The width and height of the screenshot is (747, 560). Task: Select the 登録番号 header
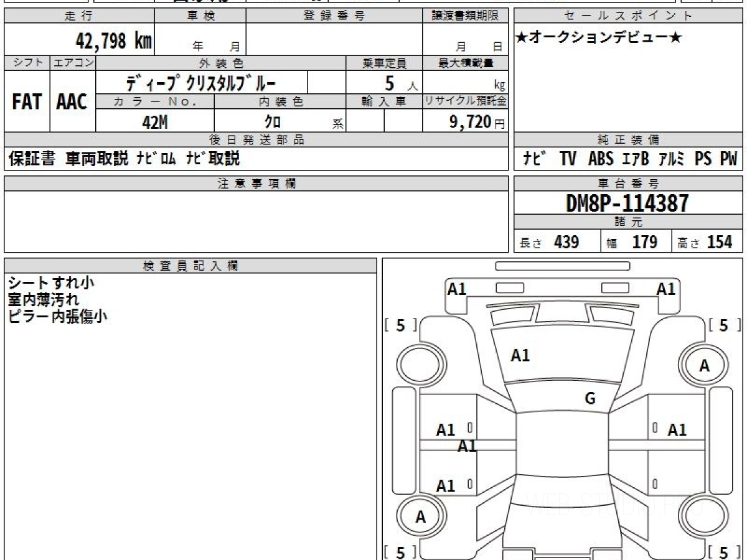[334, 16]
